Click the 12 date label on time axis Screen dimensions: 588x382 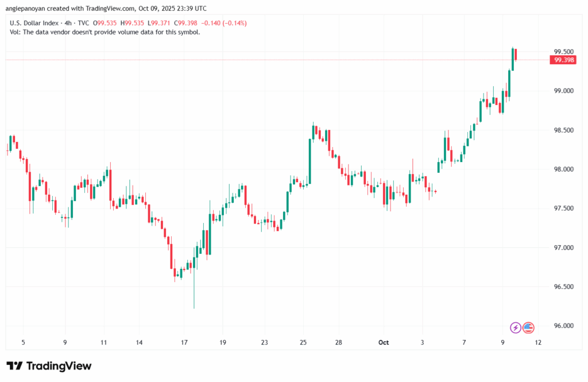coord(538,342)
